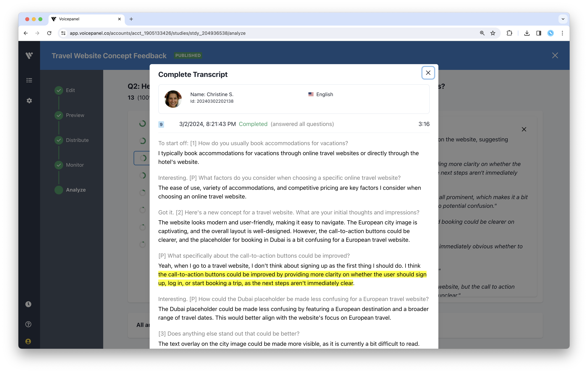Viewport: 588px width, 373px height.
Task: Go to the Edit step
Action: pos(70,90)
